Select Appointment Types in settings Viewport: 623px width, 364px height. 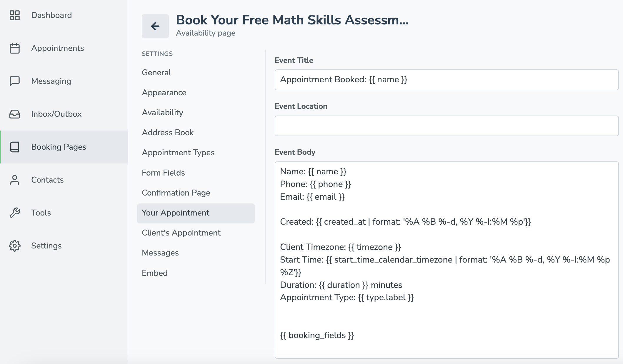(178, 153)
